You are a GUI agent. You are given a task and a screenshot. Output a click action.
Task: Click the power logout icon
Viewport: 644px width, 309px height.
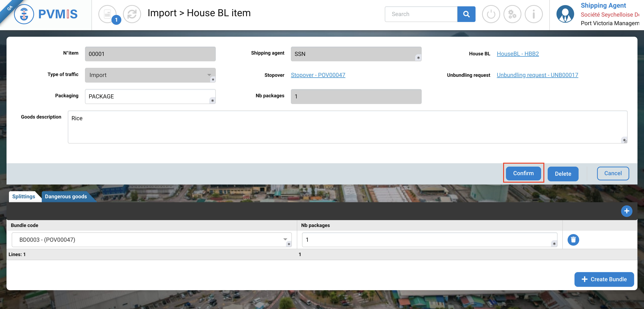coord(491,14)
